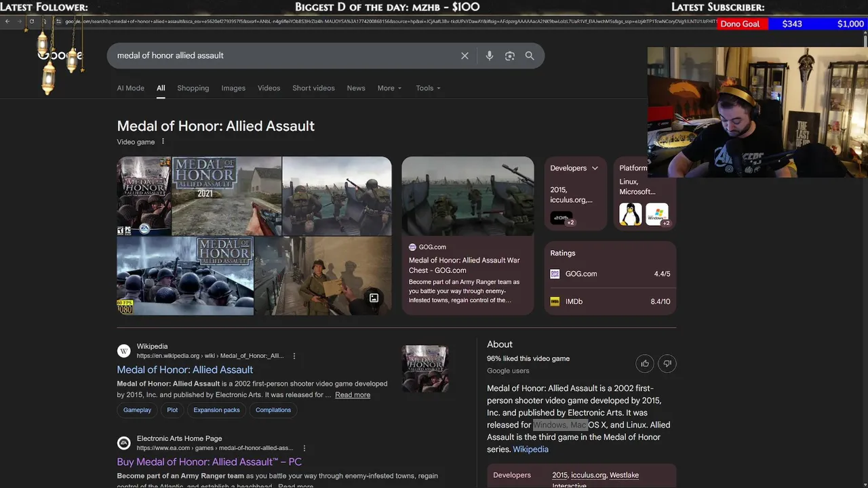This screenshot has width=868, height=488.
Task: Click the Expansion packs chip
Action: (x=216, y=410)
